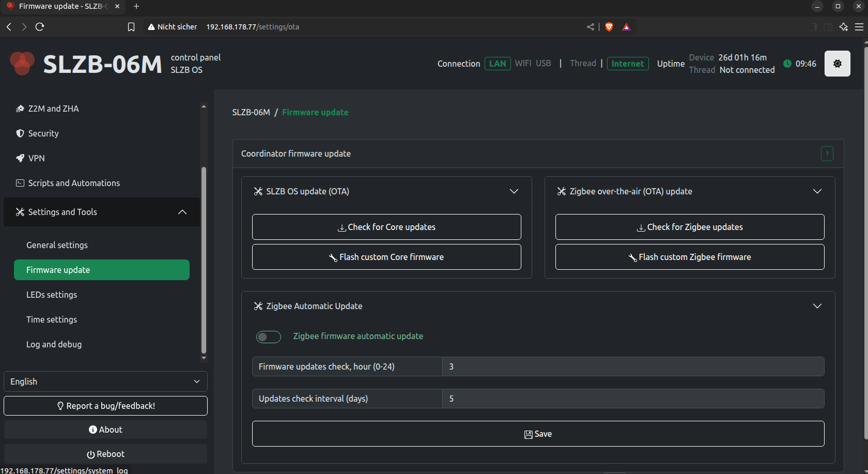The width and height of the screenshot is (868, 474).
Task: Close the Firmware update browser tab
Action: click(117, 6)
